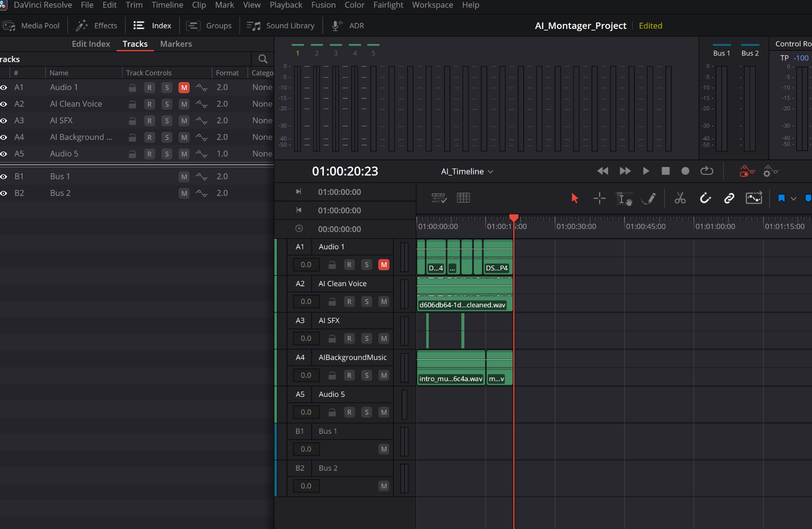The height and width of the screenshot is (529, 812).
Task: Arm record for AI SFX in Tracks index
Action: pos(149,121)
